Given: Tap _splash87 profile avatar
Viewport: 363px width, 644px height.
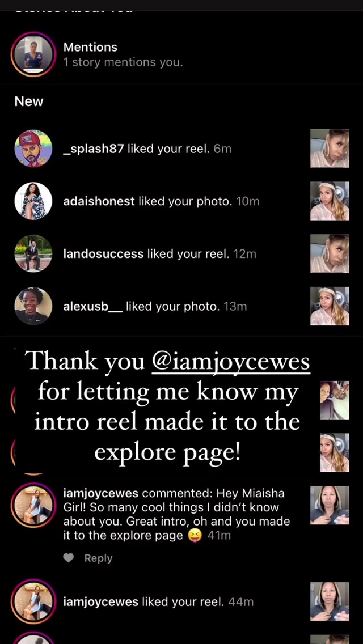Looking at the screenshot, I should pyautogui.click(x=33, y=149).
